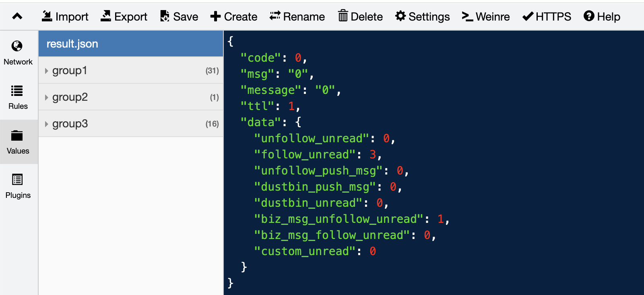
Task: Expand group3 with its arrow
Action: [47, 124]
